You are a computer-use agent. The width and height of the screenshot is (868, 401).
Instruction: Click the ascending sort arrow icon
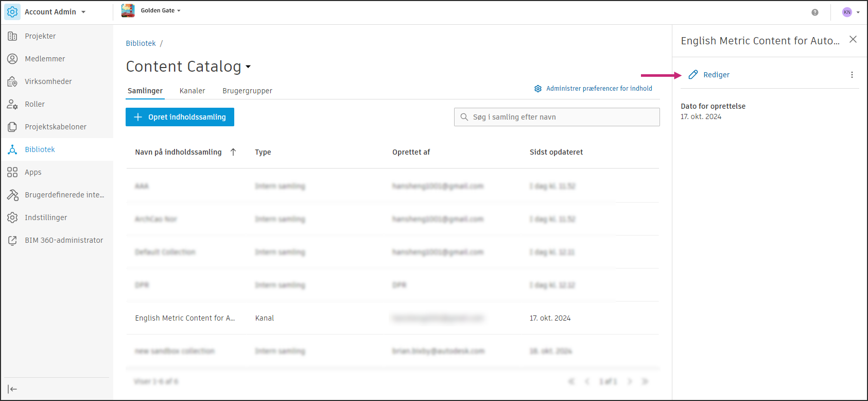click(233, 152)
